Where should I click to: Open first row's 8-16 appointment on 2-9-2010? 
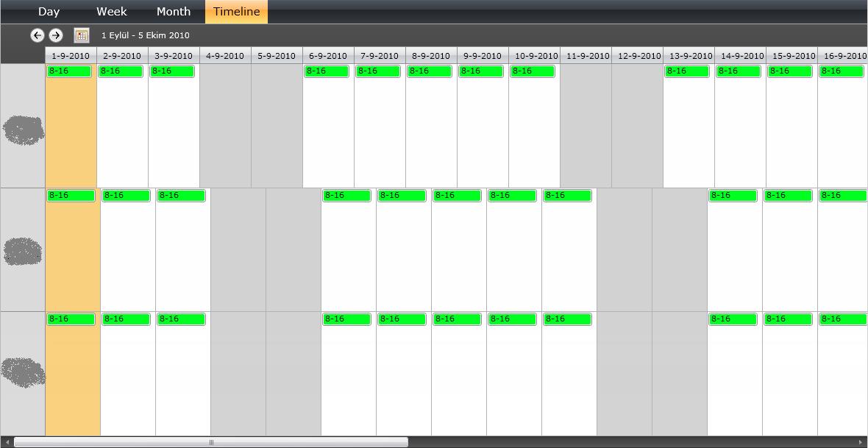pos(121,71)
